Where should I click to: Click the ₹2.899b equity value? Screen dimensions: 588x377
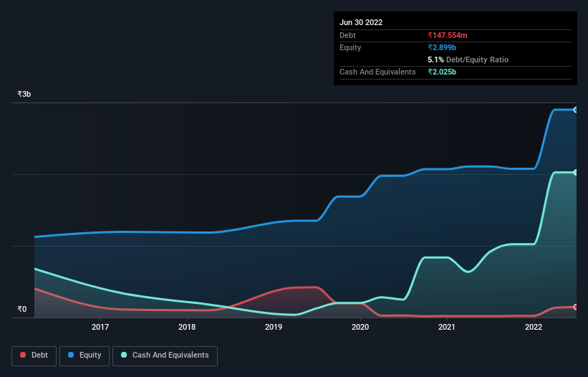pos(442,47)
